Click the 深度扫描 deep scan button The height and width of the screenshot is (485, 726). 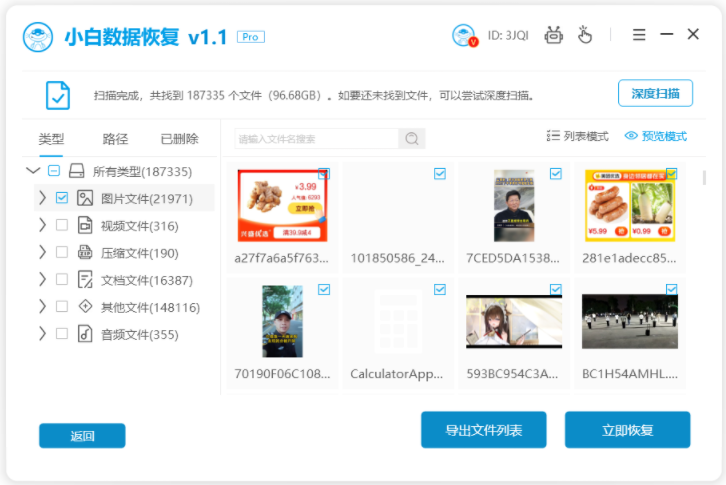[x=655, y=94]
